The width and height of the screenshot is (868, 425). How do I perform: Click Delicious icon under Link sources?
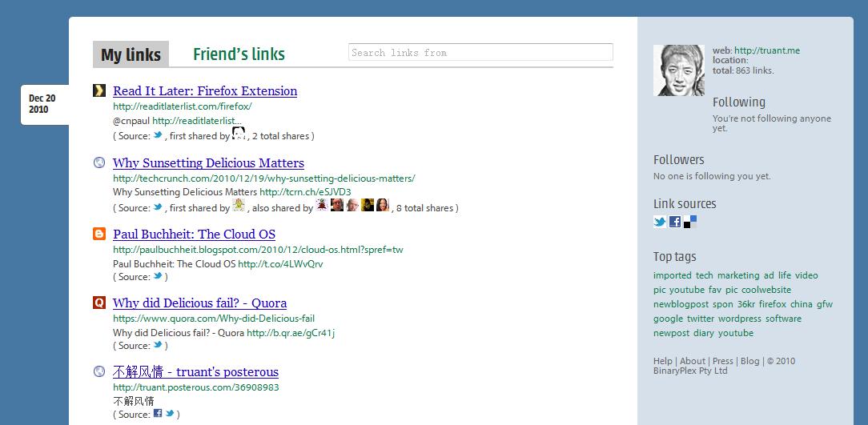(689, 222)
